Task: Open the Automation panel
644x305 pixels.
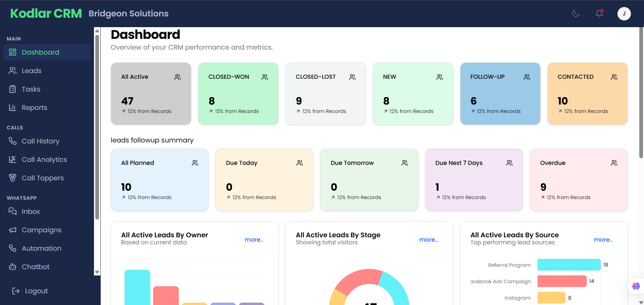Action: pyautogui.click(x=41, y=248)
